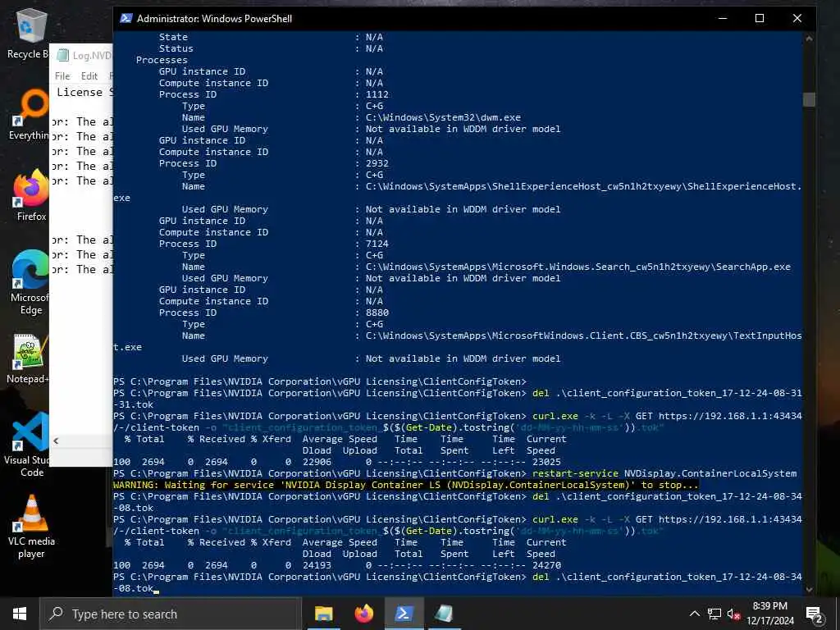Open the Edit menu in the Notepad window

point(89,76)
